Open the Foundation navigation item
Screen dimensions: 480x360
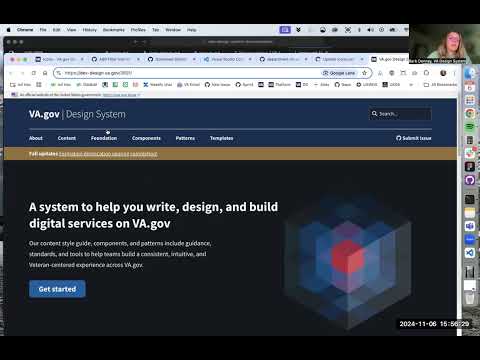tap(104, 138)
